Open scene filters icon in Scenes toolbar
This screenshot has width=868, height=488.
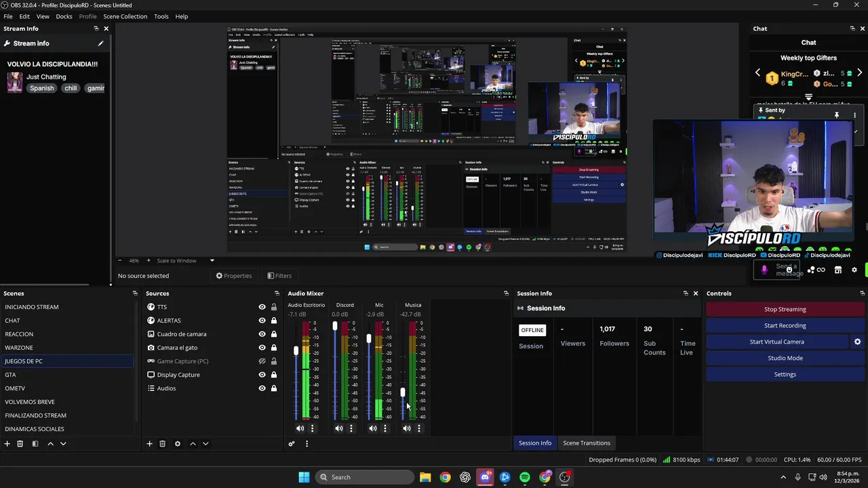(x=35, y=444)
